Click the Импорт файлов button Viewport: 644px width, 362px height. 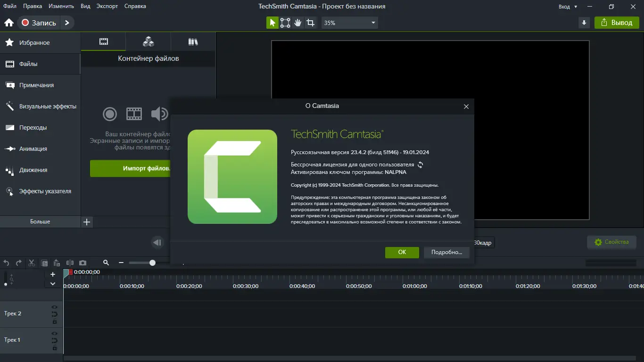[x=130, y=168]
